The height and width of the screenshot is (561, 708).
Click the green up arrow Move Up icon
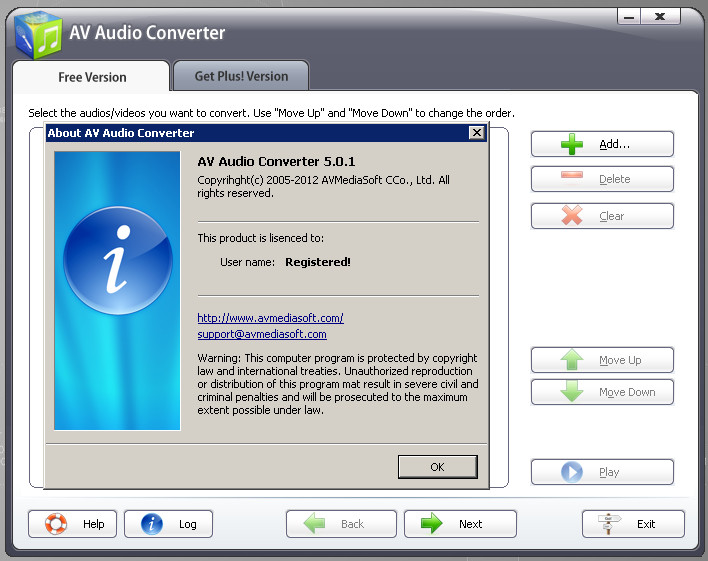(x=572, y=360)
